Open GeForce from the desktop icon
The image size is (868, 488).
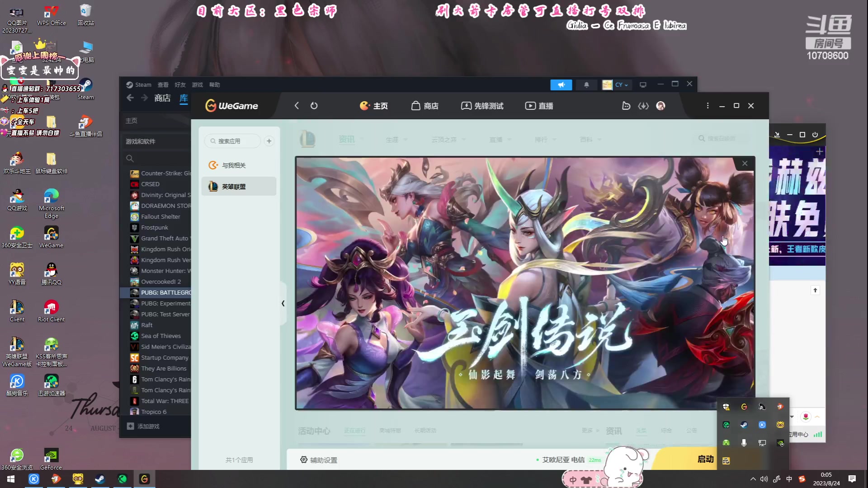click(51, 456)
